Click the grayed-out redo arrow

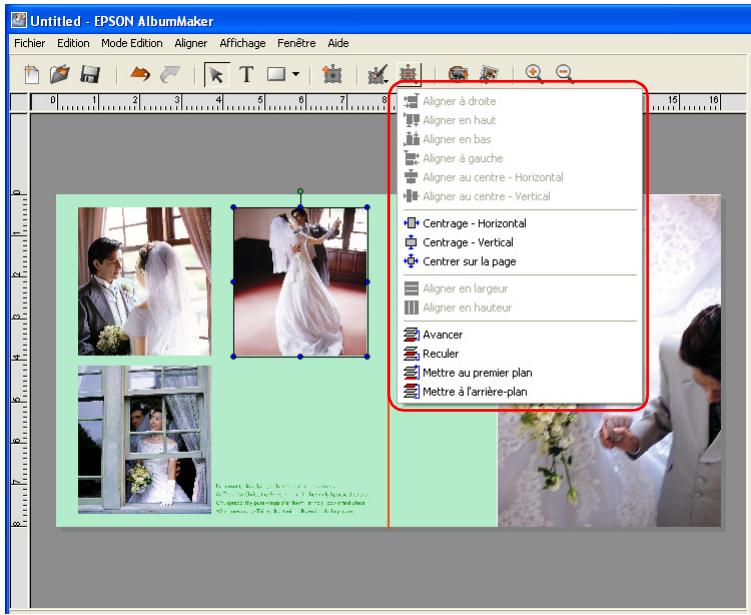(x=170, y=74)
